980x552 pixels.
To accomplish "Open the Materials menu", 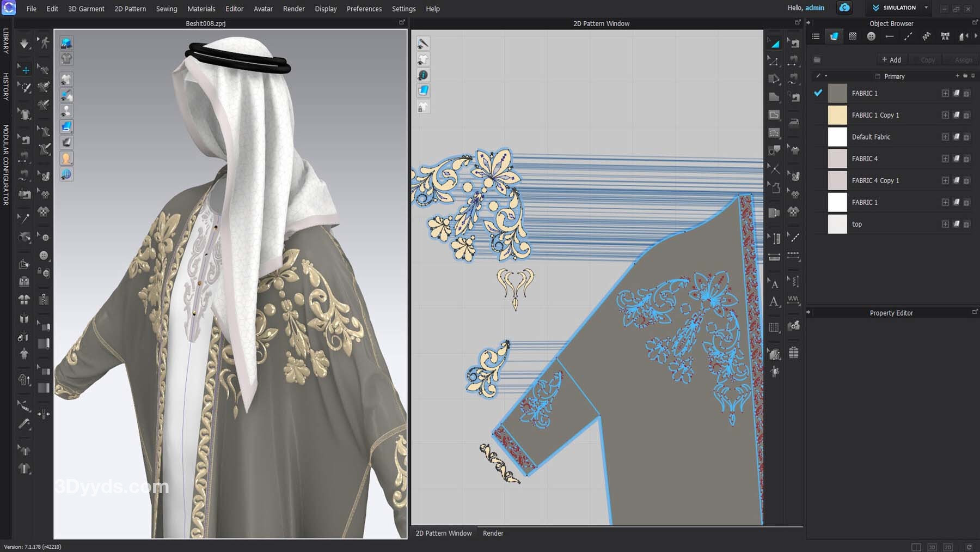I will tap(201, 9).
